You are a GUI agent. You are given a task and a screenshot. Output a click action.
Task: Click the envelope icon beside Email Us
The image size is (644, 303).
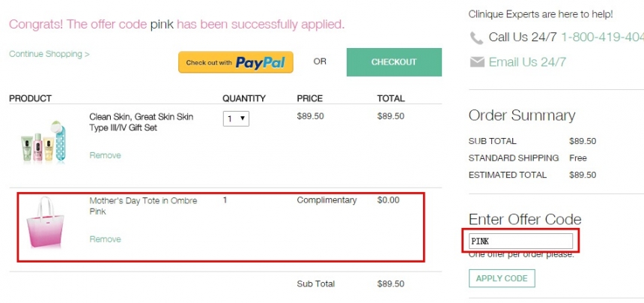pos(477,62)
